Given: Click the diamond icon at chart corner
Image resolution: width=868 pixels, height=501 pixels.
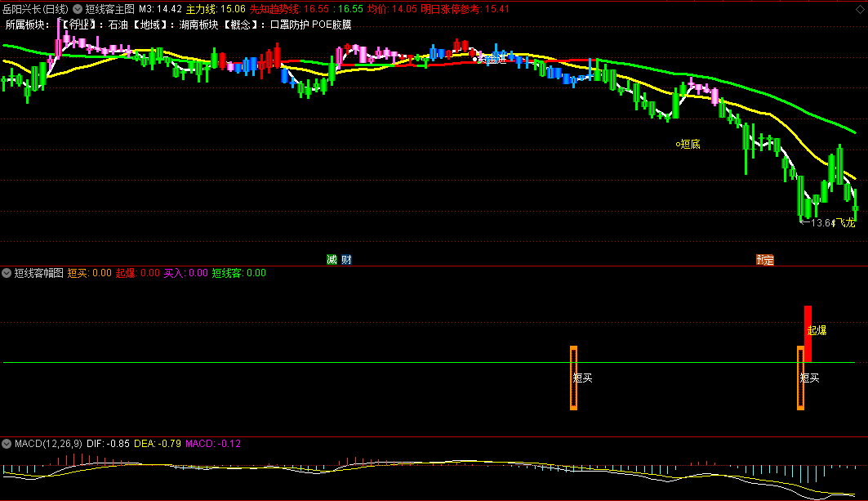Looking at the screenshot, I should (x=861, y=9).
